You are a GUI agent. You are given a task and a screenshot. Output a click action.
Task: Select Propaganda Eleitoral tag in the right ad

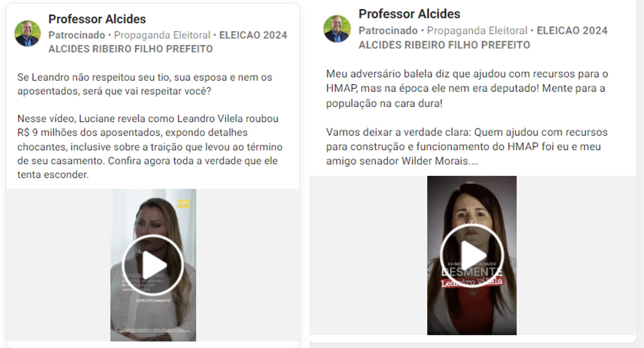pyautogui.click(x=477, y=31)
